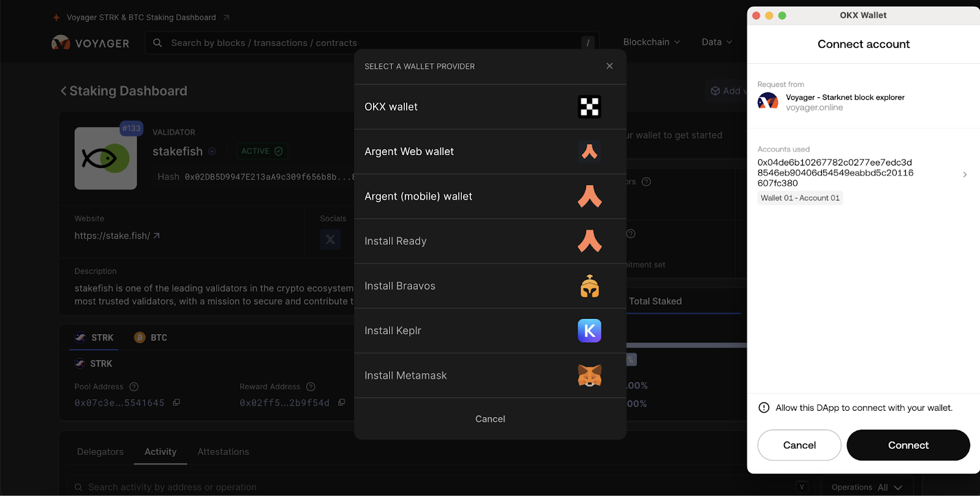The width and height of the screenshot is (980, 496).
Task: Click the search magnifier icon in header
Action: (157, 43)
